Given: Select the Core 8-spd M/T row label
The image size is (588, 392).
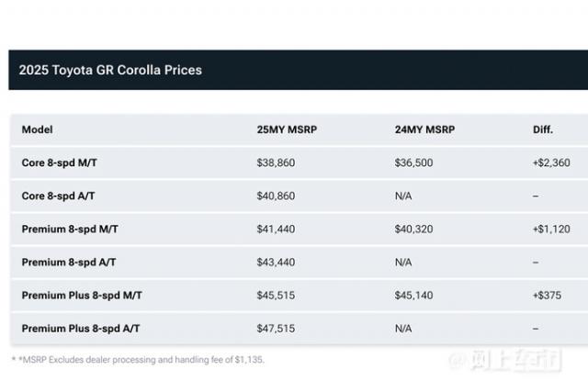Looking at the screenshot, I should pyautogui.click(x=61, y=162).
